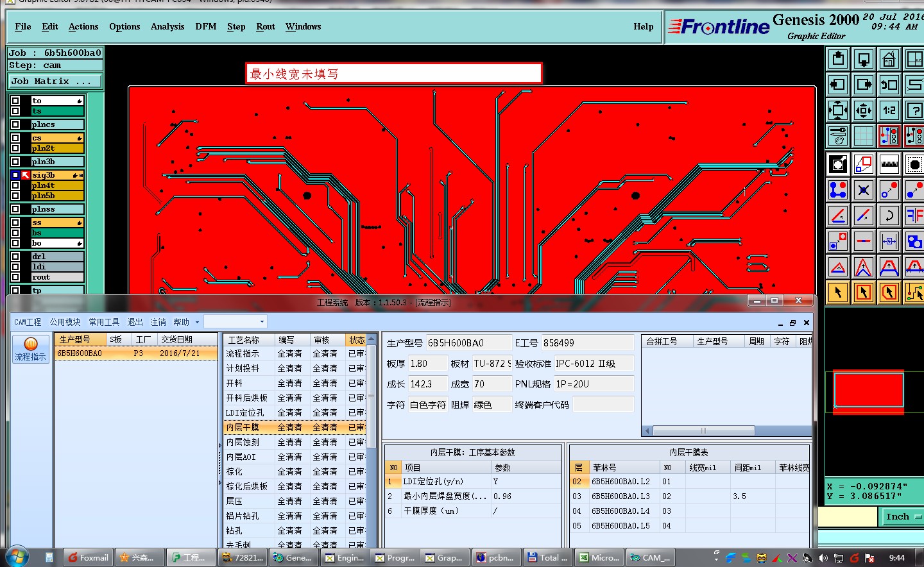
Task: Click the first red triangle reshape icon
Action: click(x=838, y=267)
